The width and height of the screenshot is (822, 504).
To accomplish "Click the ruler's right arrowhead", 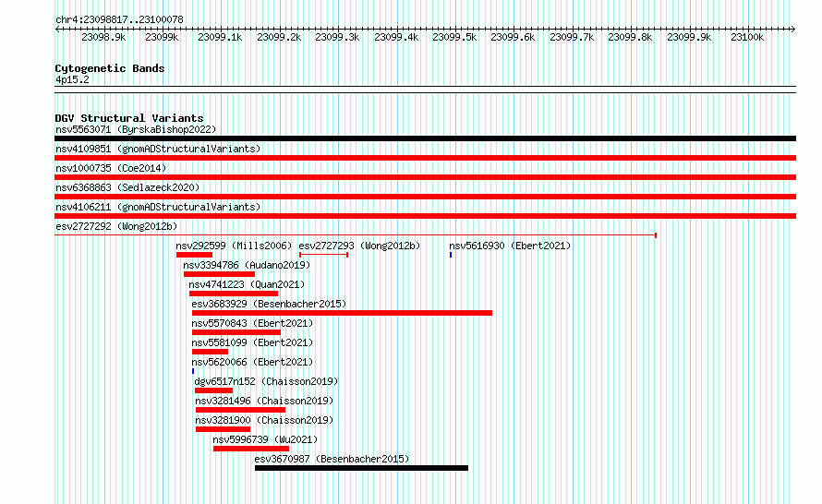I will (793, 30).
